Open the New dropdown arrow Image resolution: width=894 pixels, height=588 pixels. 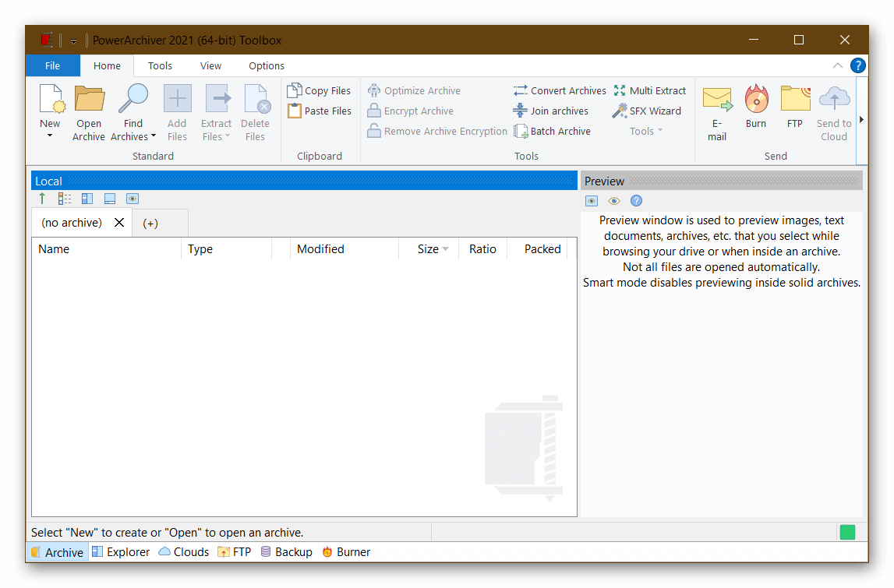50,136
